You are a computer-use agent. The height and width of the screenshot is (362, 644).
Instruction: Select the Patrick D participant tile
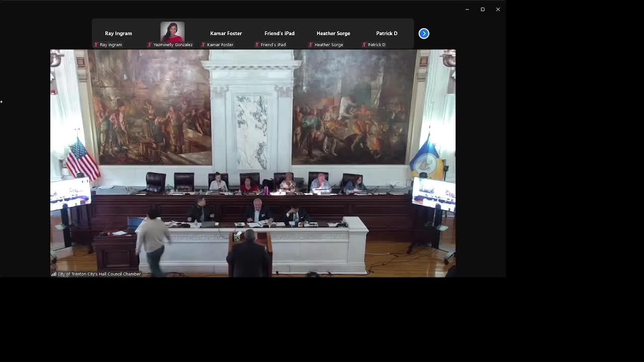tap(386, 33)
